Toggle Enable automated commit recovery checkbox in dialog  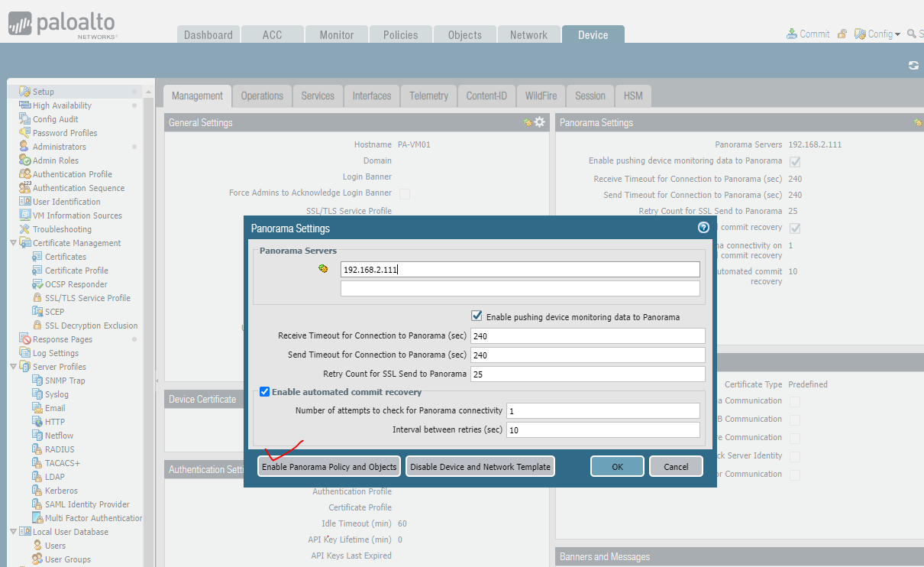(265, 391)
